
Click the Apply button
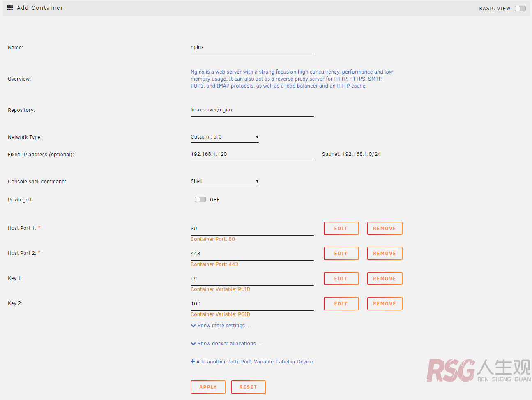[208, 387]
